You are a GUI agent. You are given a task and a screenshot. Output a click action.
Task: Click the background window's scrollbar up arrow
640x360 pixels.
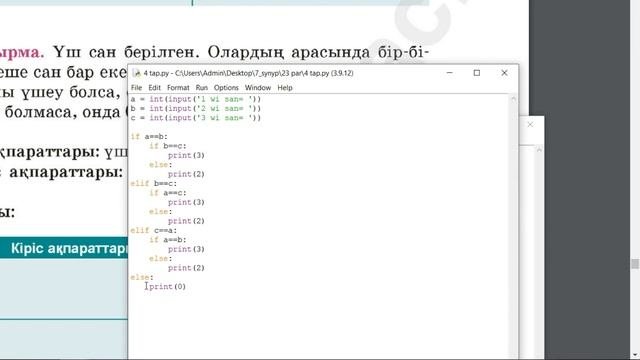point(539,151)
